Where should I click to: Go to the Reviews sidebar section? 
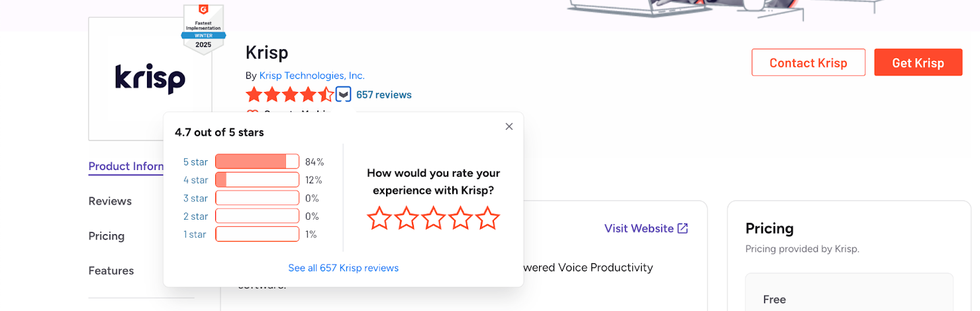click(110, 201)
